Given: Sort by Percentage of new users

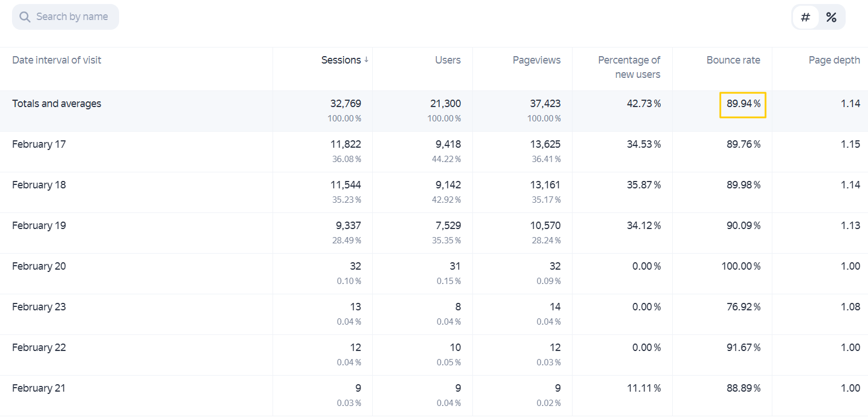Looking at the screenshot, I should (x=629, y=67).
